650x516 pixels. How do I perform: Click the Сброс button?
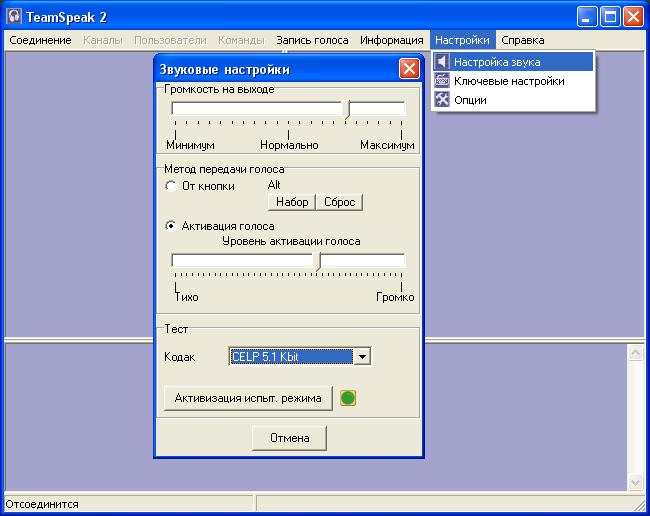click(340, 202)
